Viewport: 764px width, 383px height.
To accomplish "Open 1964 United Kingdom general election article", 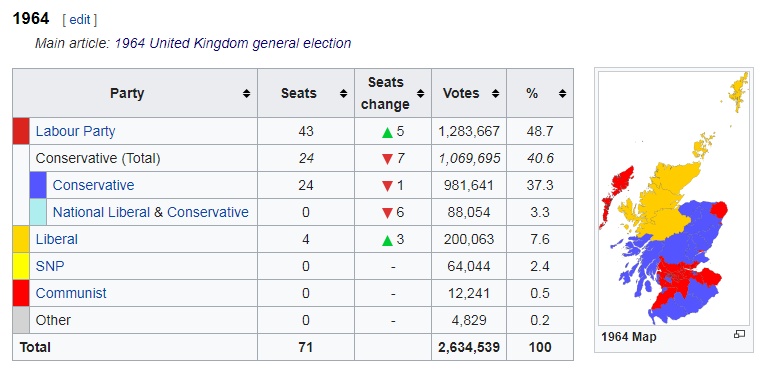I will [x=233, y=43].
